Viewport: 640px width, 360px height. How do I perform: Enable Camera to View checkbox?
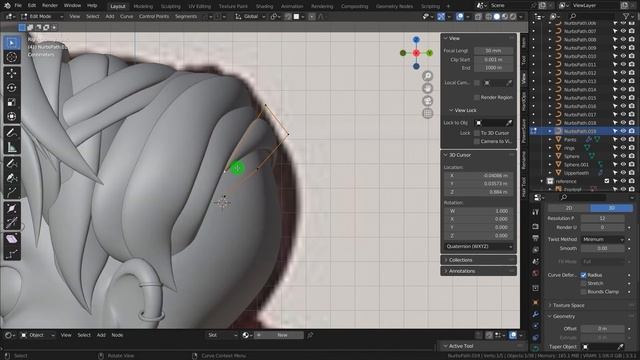pos(477,141)
